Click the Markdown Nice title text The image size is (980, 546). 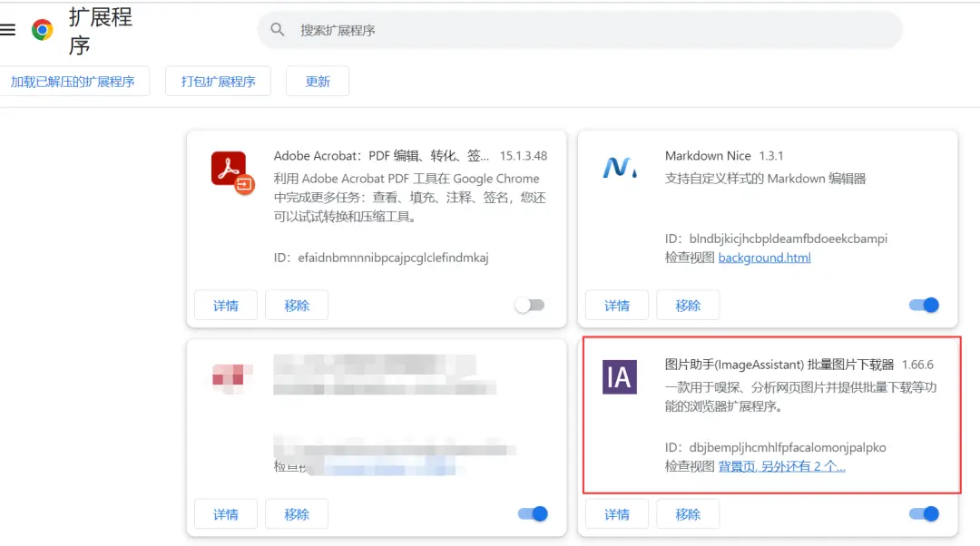tap(708, 156)
